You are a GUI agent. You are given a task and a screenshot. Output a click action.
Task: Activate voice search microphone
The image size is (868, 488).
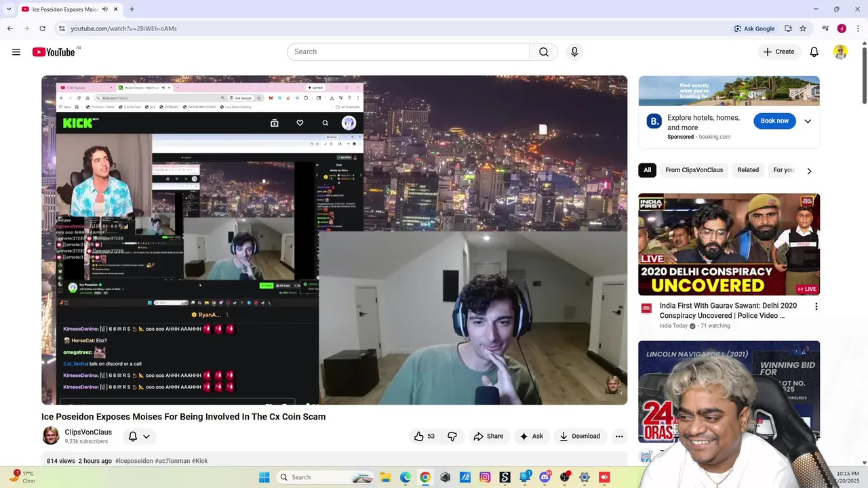[x=574, y=52]
